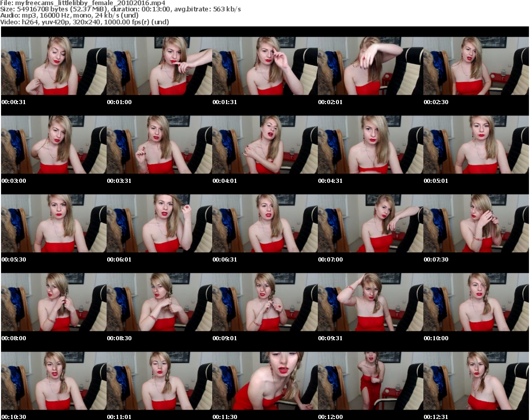The image size is (530, 420).
Task: Click the frame at 00:06:01
Action: tap(159, 224)
